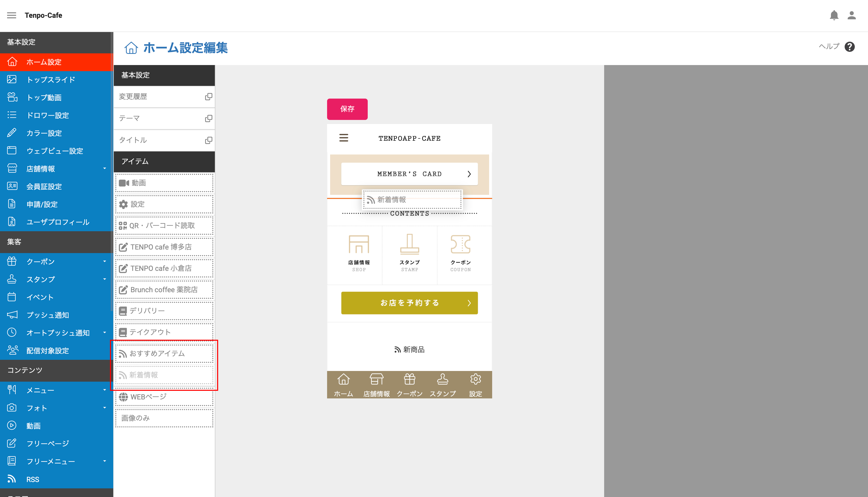Click the ヘルプ link text
868x497 pixels.
pyautogui.click(x=829, y=46)
